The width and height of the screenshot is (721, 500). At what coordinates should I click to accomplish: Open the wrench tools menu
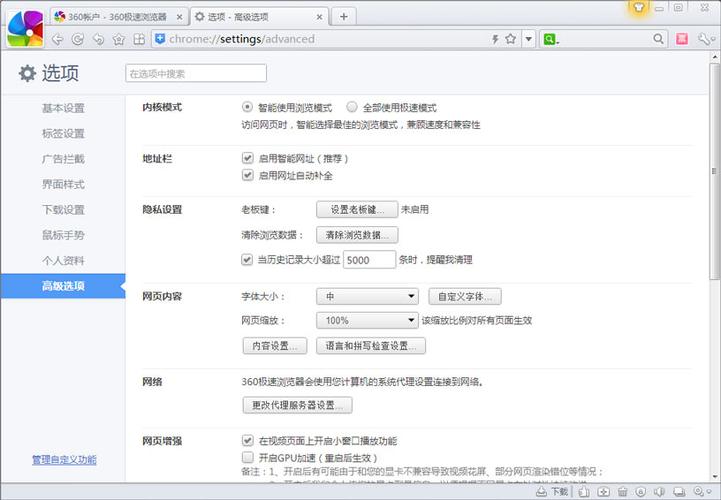[x=706, y=39]
